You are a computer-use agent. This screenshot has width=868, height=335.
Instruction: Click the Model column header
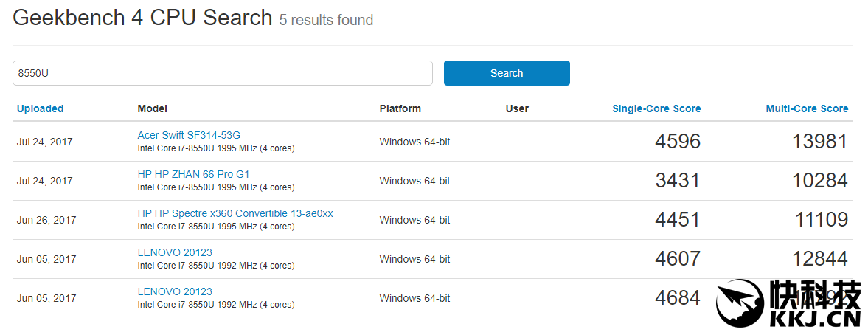tap(152, 108)
